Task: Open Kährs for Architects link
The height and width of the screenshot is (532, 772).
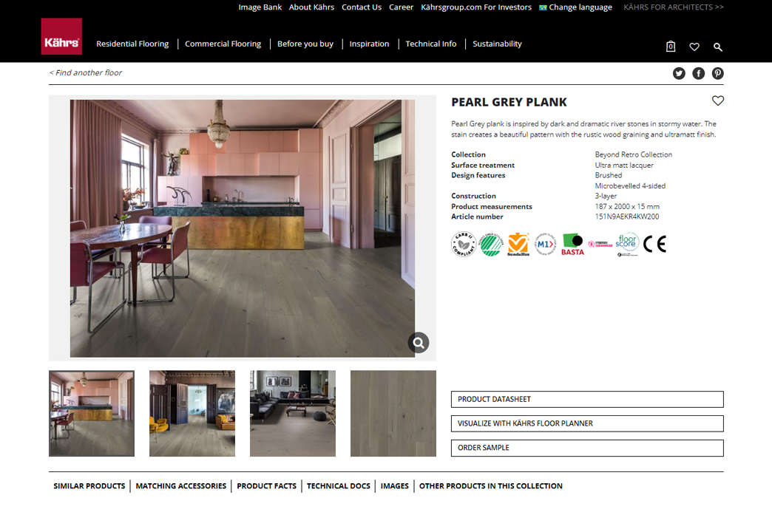Action: coord(674,7)
